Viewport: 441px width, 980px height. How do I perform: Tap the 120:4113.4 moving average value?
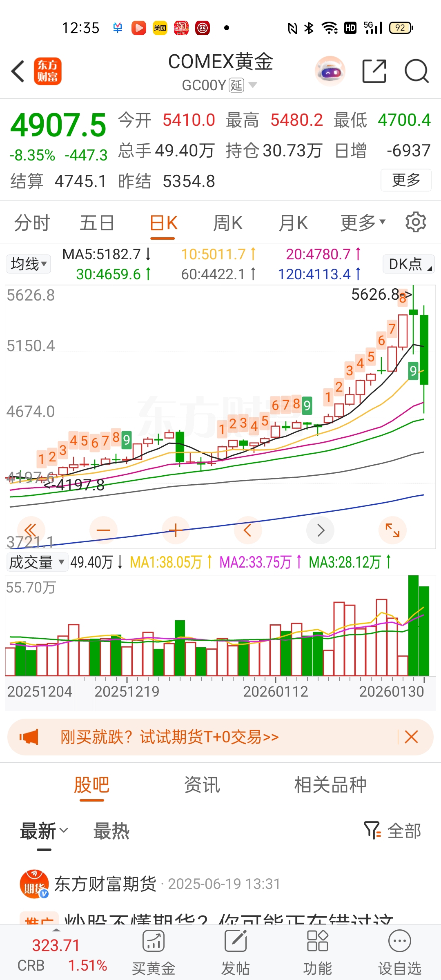pyautogui.click(x=319, y=274)
